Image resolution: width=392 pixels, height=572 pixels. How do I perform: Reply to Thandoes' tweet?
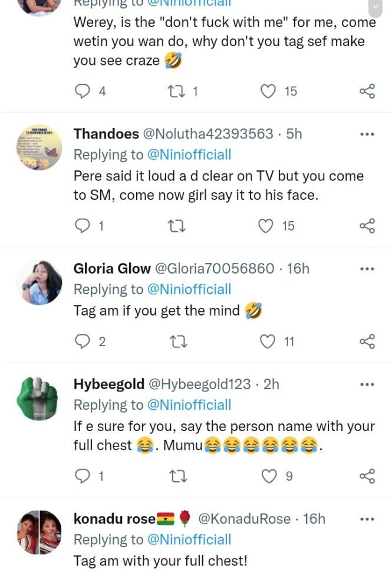(x=84, y=226)
